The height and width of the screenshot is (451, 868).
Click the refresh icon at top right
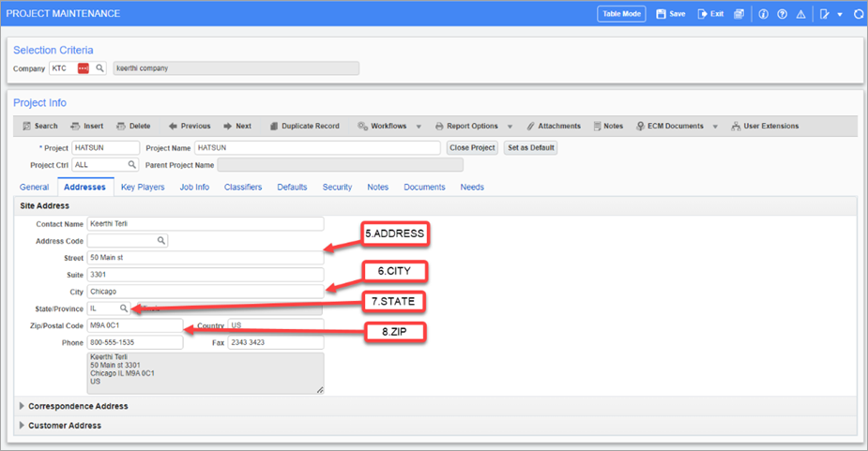858,14
